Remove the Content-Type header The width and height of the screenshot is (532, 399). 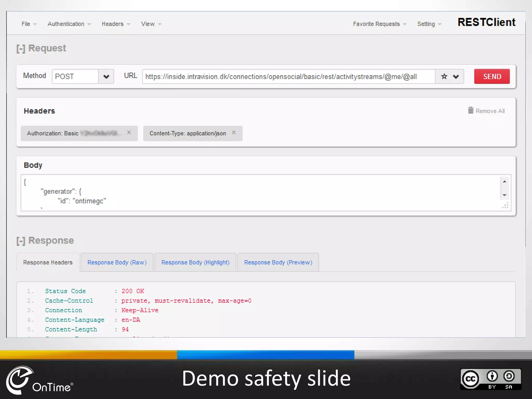pos(234,132)
